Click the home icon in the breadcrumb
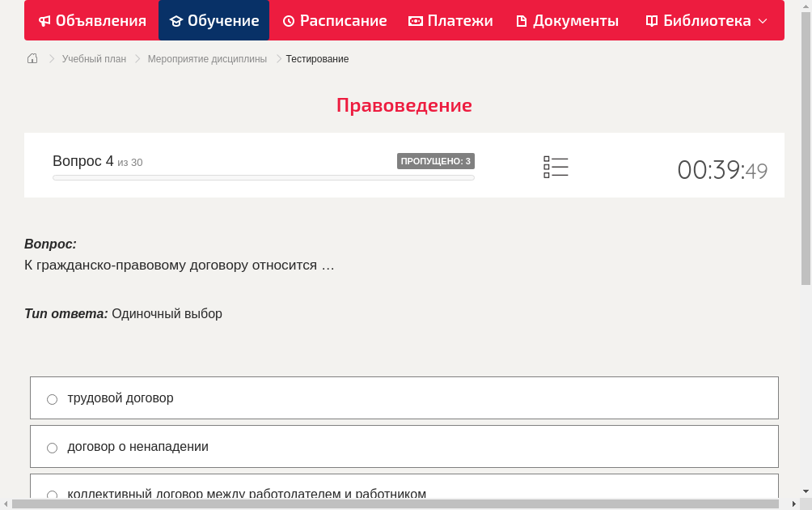 [x=32, y=57]
